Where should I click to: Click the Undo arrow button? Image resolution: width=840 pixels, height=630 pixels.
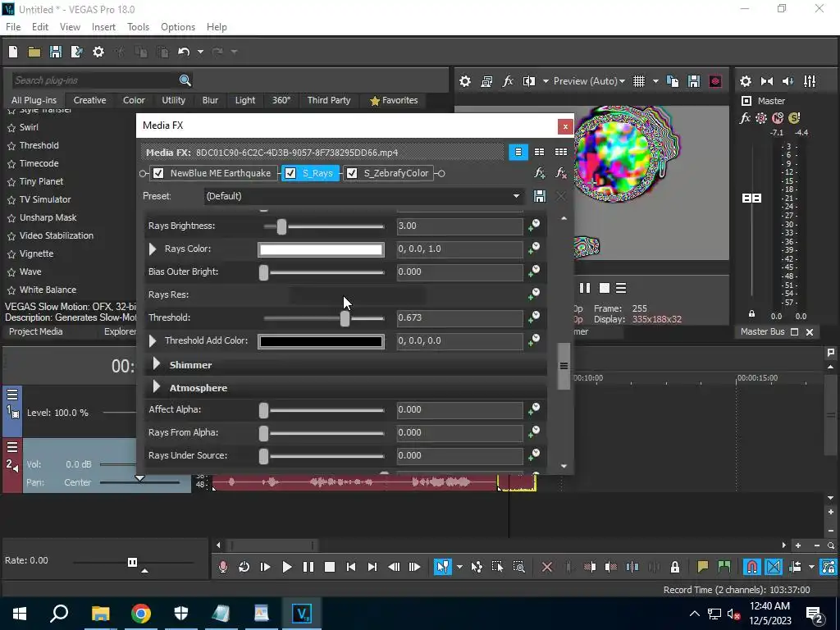(x=184, y=52)
